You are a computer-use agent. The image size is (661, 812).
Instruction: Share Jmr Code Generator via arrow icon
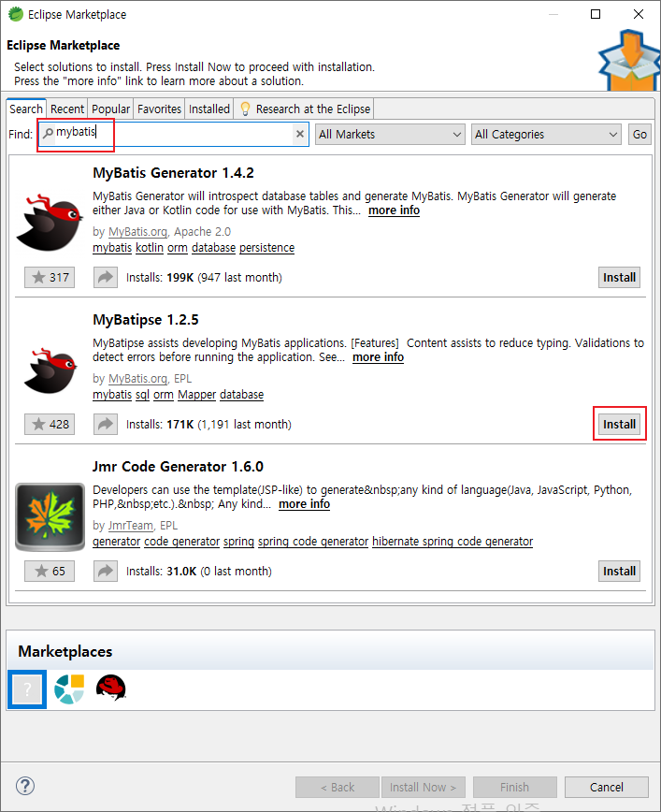click(x=106, y=572)
